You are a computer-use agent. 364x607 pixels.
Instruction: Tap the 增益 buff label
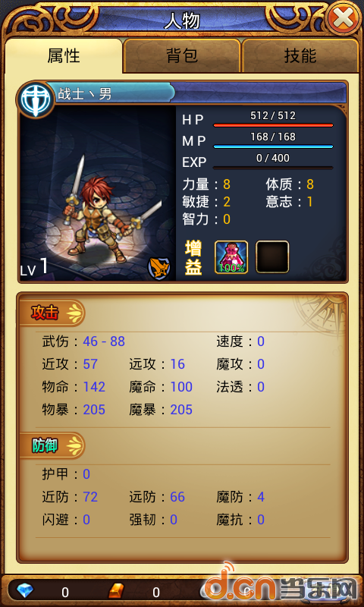[193, 257]
